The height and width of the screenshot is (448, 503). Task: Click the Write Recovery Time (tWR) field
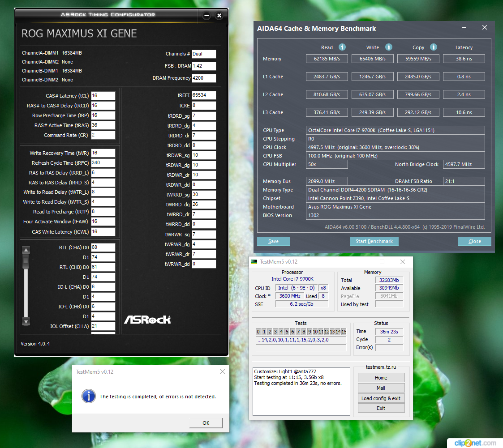pos(103,153)
